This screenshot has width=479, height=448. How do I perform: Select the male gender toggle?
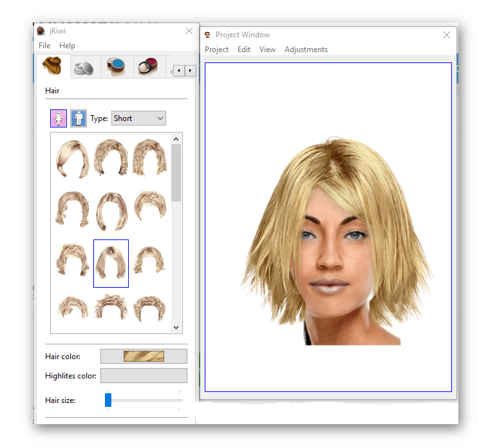point(79,118)
